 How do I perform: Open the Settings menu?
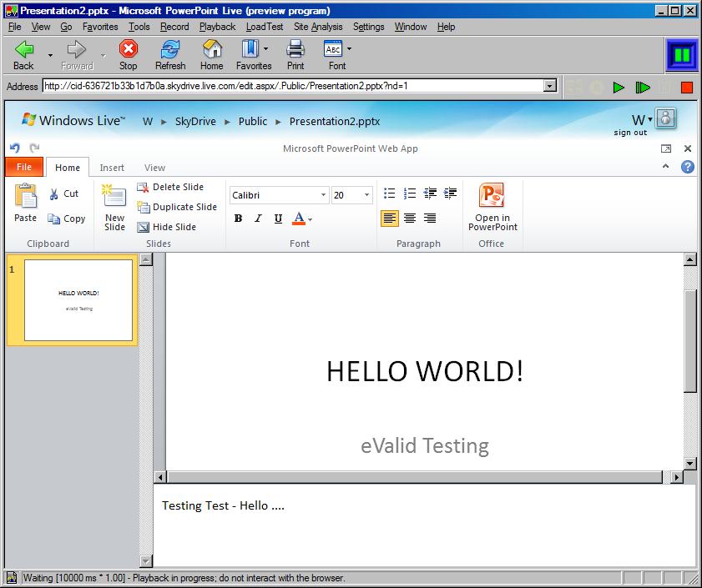(x=368, y=27)
